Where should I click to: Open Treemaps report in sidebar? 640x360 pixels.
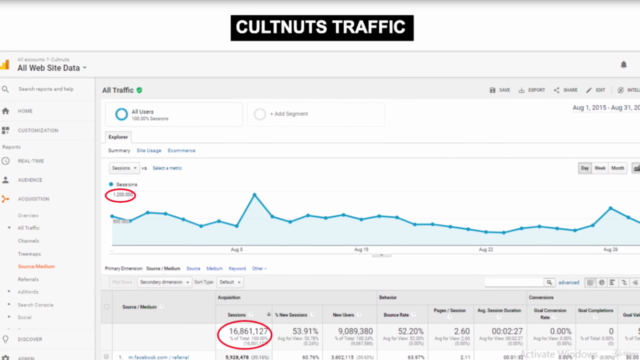click(29, 254)
